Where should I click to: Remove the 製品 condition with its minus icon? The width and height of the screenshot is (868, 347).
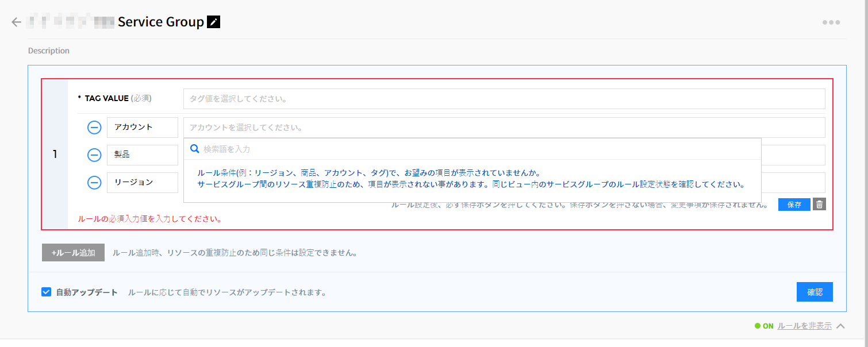tap(94, 155)
